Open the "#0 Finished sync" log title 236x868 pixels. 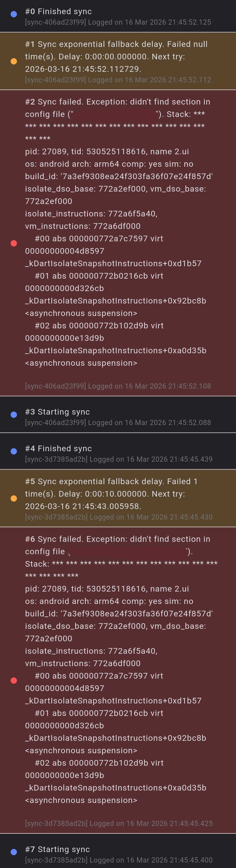tap(58, 12)
